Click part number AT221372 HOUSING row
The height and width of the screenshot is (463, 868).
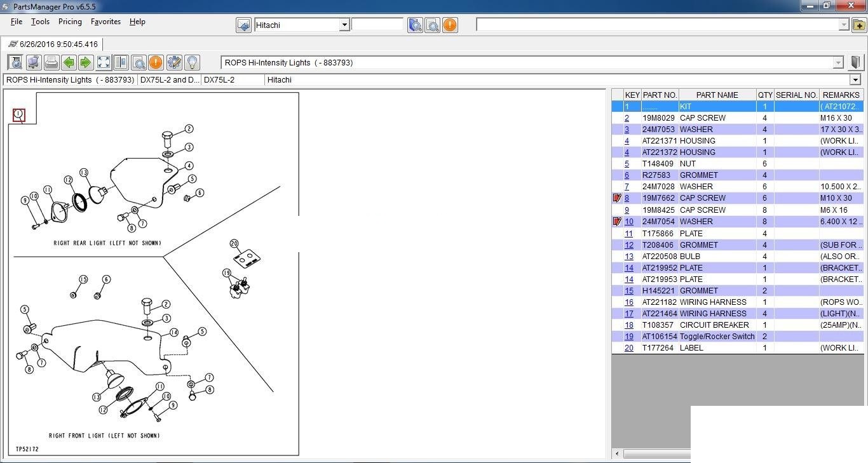pyautogui.click(x=737, y=152)
